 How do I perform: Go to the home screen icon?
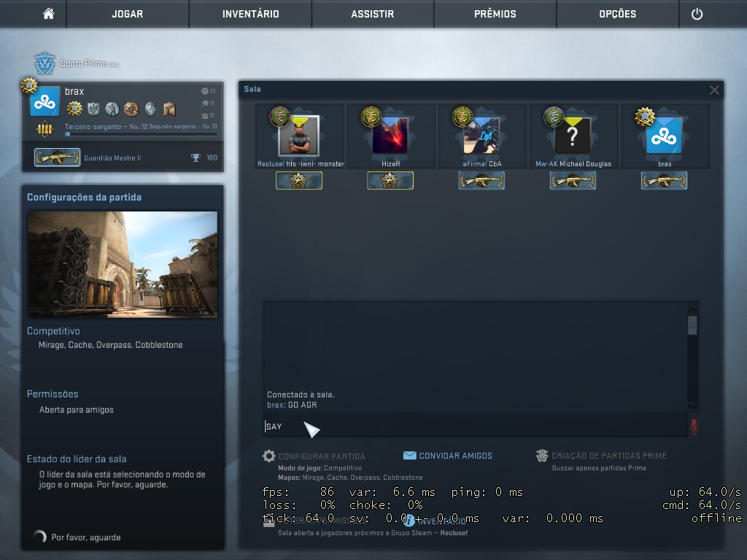coord(48,14)
